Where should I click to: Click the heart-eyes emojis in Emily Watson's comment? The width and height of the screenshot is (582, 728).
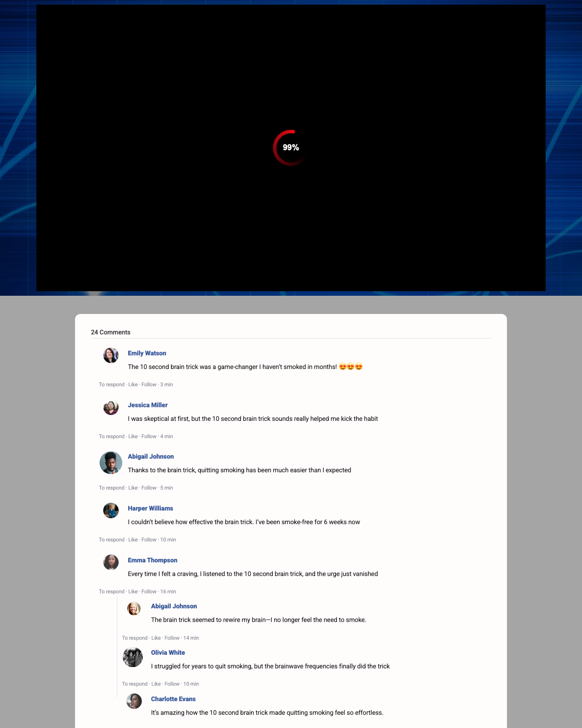[351, 367]
